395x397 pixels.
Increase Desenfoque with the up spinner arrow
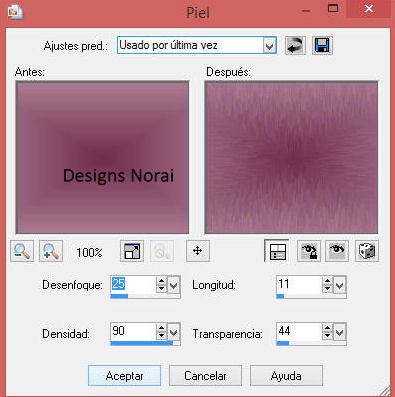(162, 281)
